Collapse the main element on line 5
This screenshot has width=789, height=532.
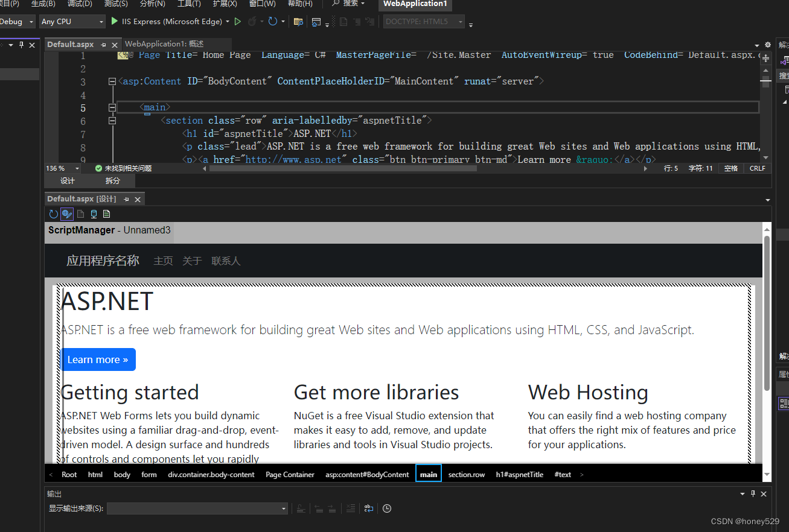[x=112, y=107]
